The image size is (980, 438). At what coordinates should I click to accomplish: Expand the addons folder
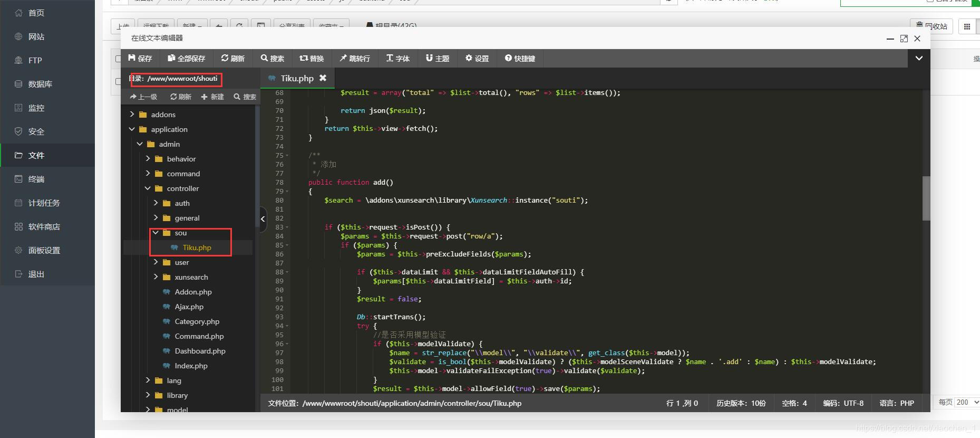click(x=132, y=115)
